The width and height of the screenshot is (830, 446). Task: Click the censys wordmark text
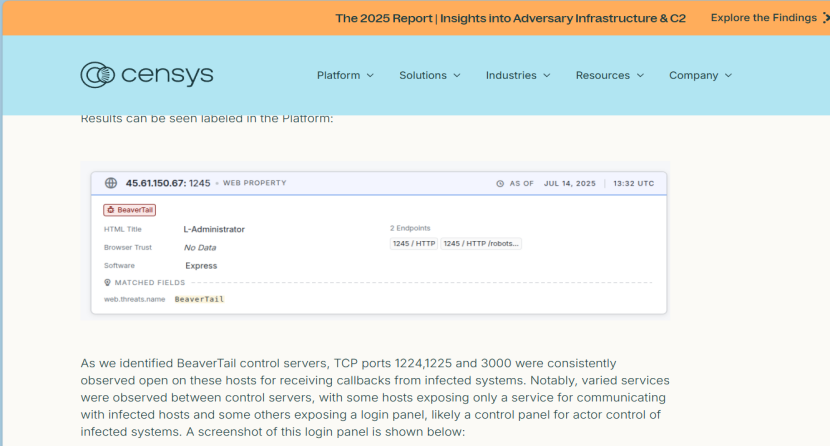click(167, 75)
